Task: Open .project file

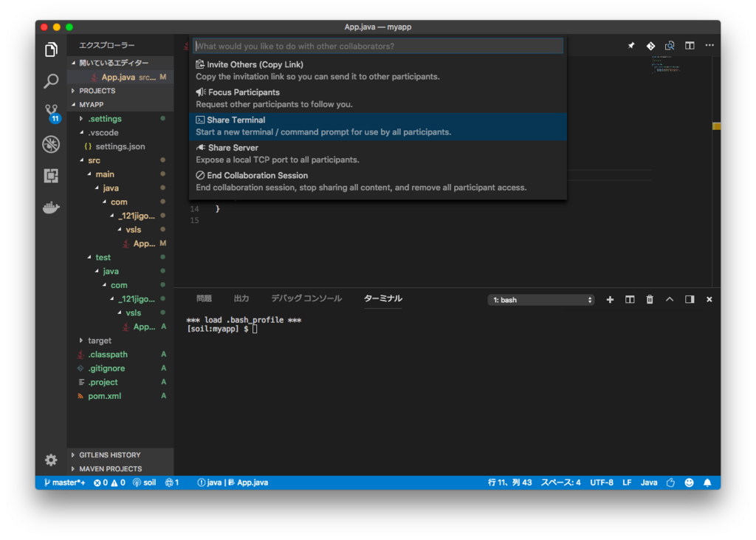Action: [120, 382]
